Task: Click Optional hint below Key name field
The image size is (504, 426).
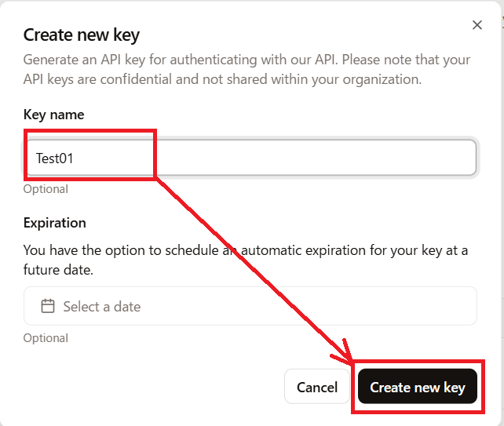Action: point(46,189)
